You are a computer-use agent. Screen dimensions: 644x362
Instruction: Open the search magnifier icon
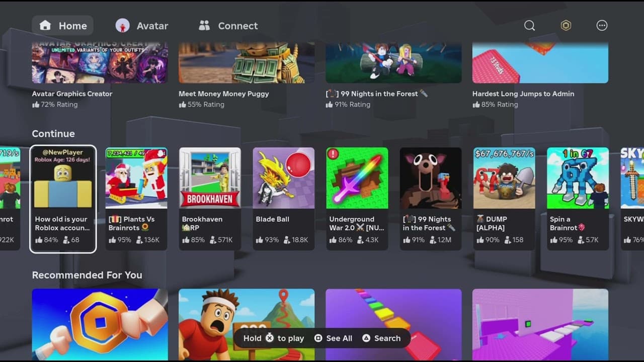529,26
